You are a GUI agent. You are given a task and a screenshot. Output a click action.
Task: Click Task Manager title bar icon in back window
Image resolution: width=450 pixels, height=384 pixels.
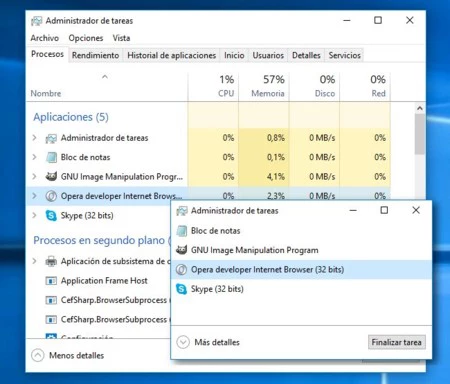point(37,21)
